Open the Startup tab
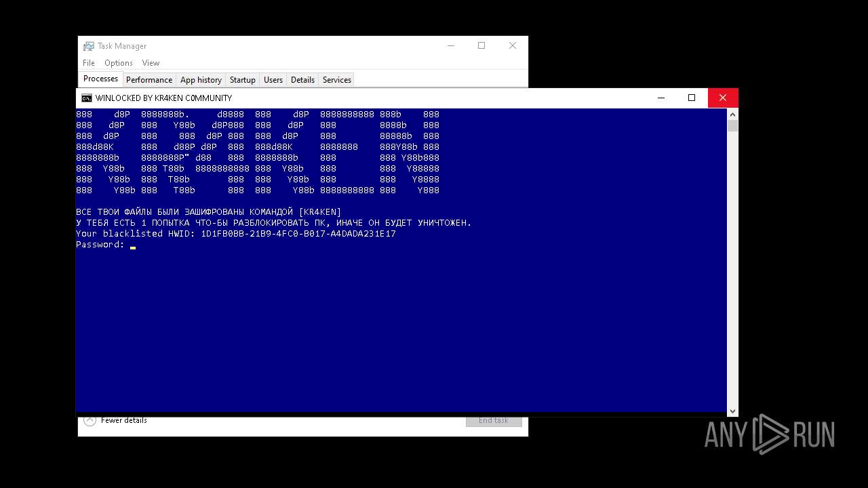The image size is (868, 488). click(242, 80)
